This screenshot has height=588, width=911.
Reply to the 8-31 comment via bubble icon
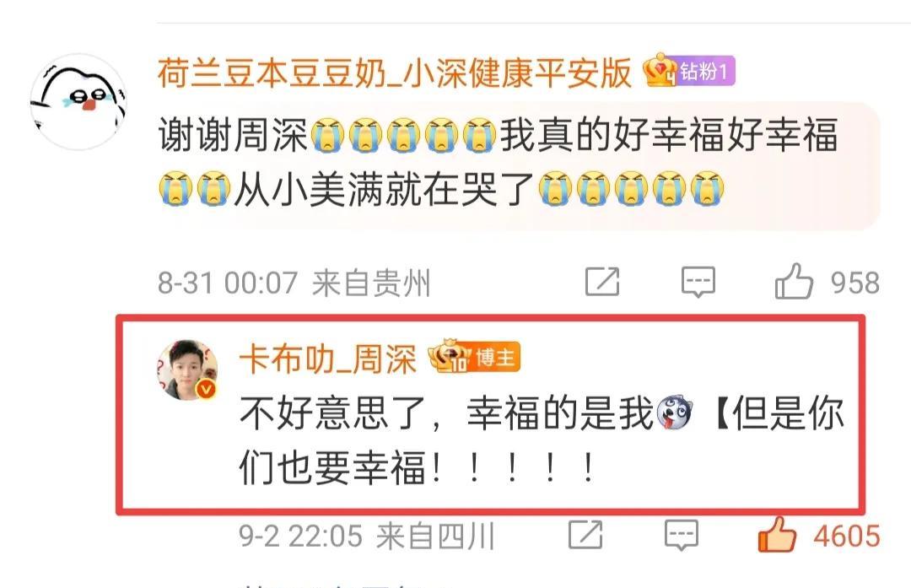tap(698, 282)
